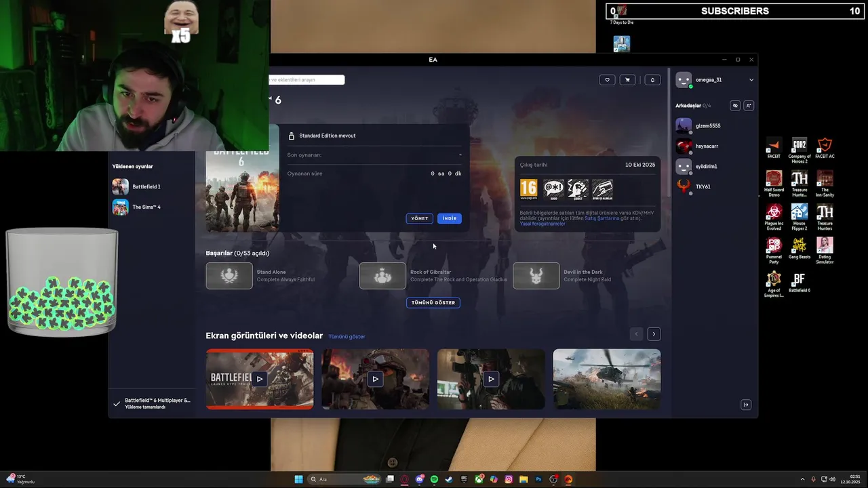
Task: Open the shopping cart icon
Action: coord(627,80)
